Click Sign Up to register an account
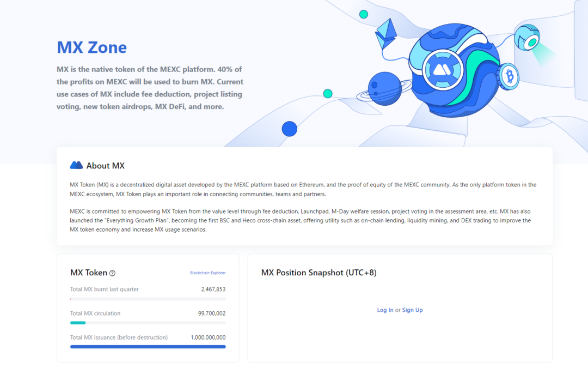This screenshot has width=588, height=368. tap(412, 310)
